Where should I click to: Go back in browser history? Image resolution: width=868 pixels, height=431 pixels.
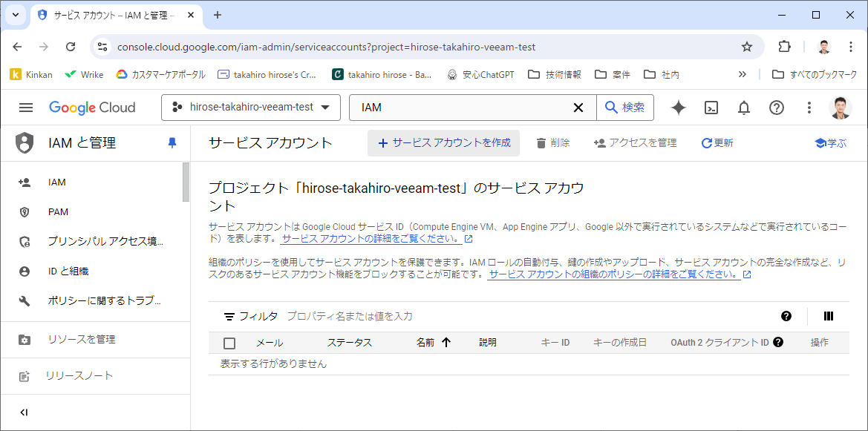[17, 47]
